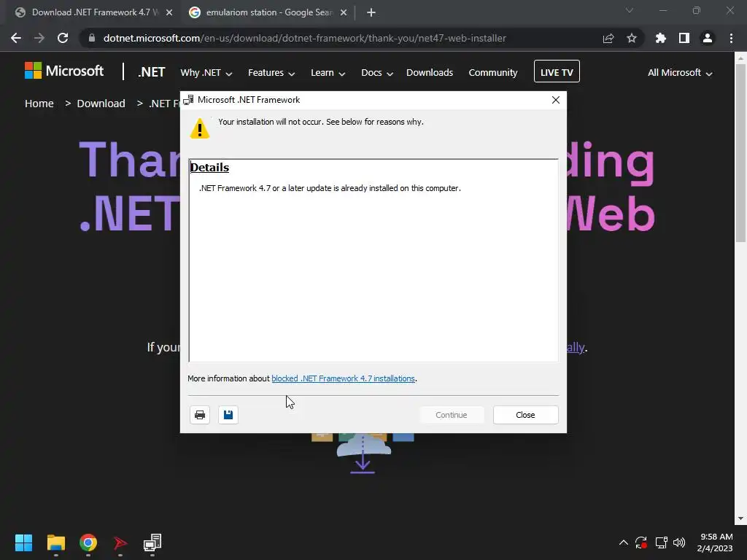This screenshot has height=560, width=747.
Task: Click the Close button in the dialog
Action: (x=525, y=415)
